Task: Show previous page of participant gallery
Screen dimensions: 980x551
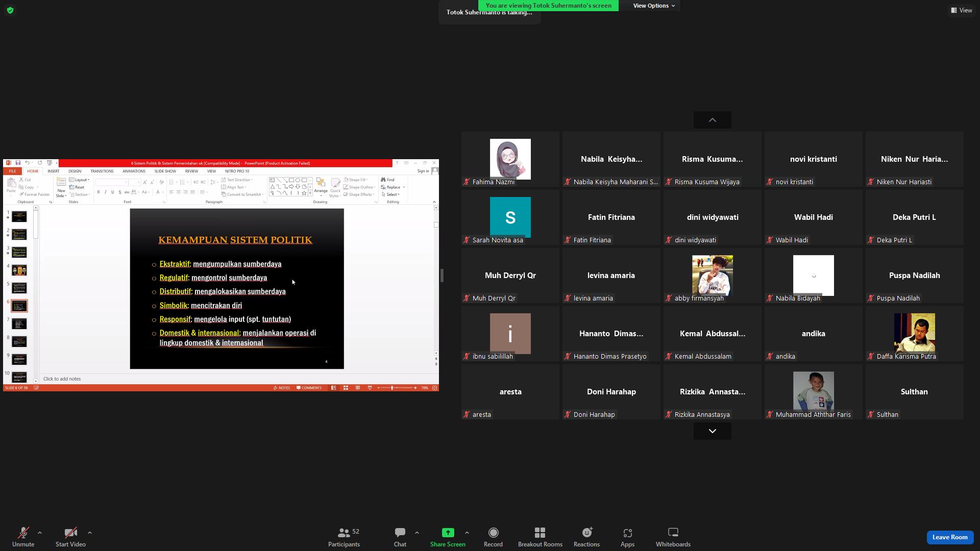Action: click(713, 120)
